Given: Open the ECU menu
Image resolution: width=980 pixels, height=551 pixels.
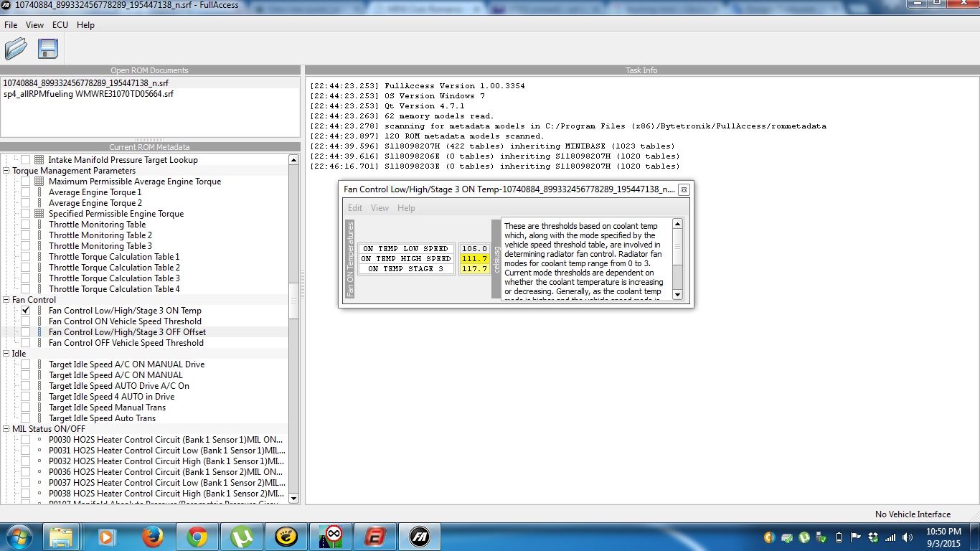Looking at the screenshot, I should pos(60,25).
